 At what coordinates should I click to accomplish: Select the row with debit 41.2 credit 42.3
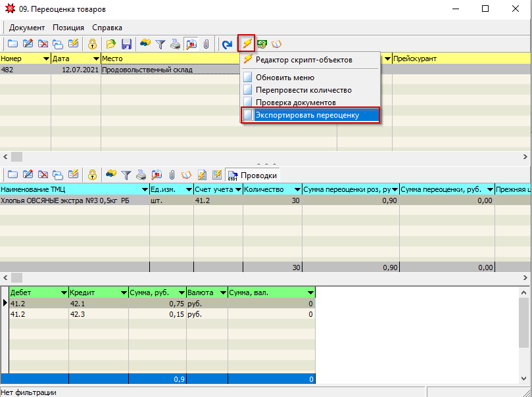[99, 315]
